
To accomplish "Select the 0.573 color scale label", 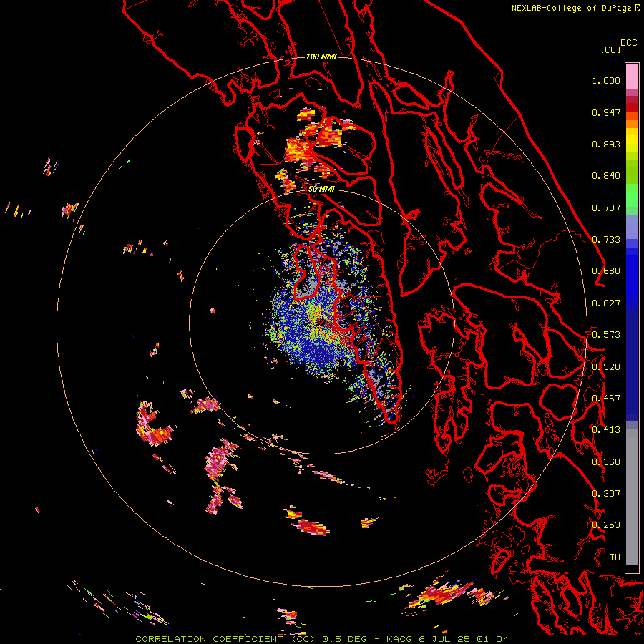I will tap(606, 335).
